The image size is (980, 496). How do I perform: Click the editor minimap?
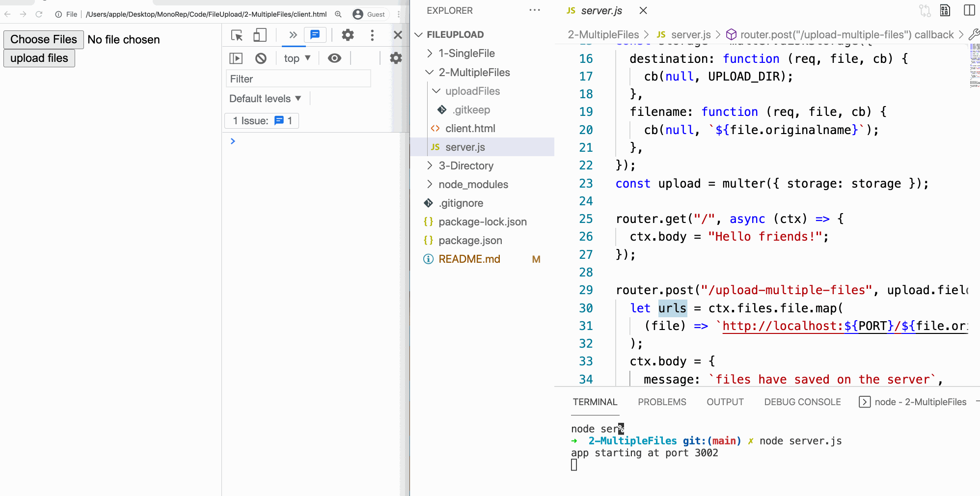[975, 66]
